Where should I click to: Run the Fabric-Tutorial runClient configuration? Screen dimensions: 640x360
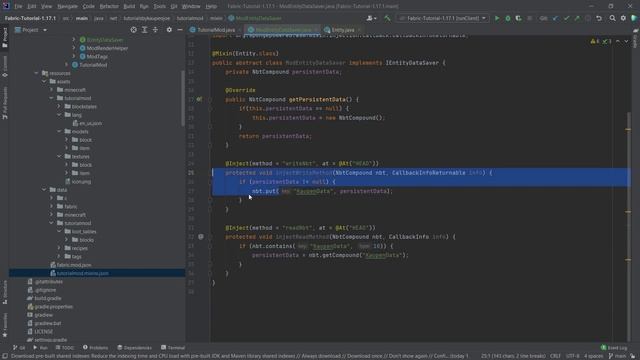pos(497,18)
